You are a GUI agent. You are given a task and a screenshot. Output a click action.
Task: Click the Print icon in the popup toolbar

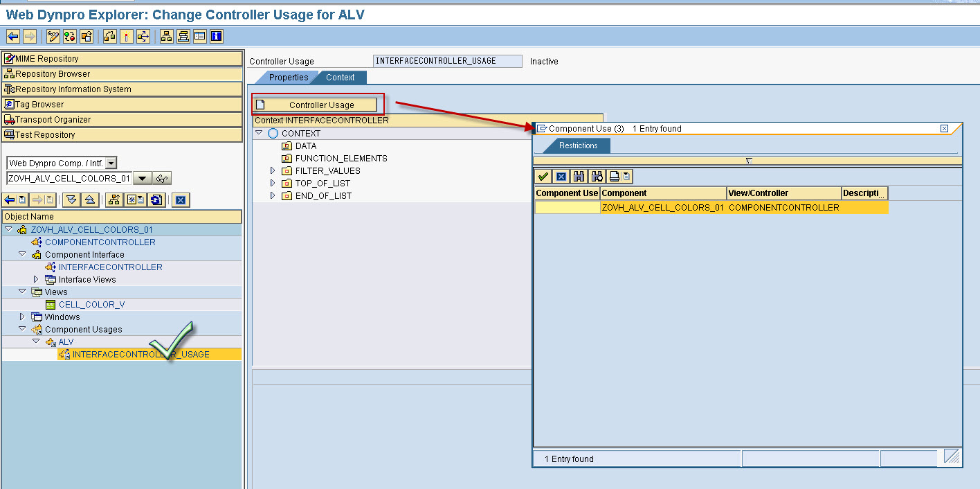pos(615,176)
